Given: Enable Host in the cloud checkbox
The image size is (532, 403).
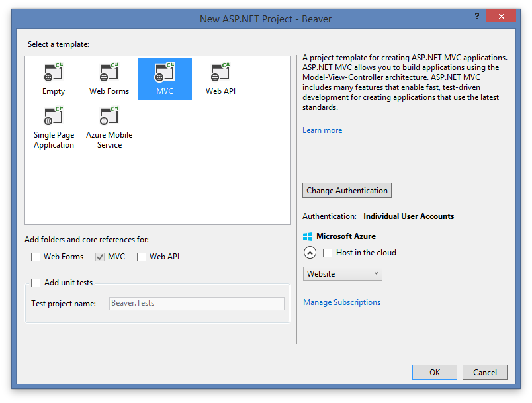Looking at the screenshot, I should point(328,253).
